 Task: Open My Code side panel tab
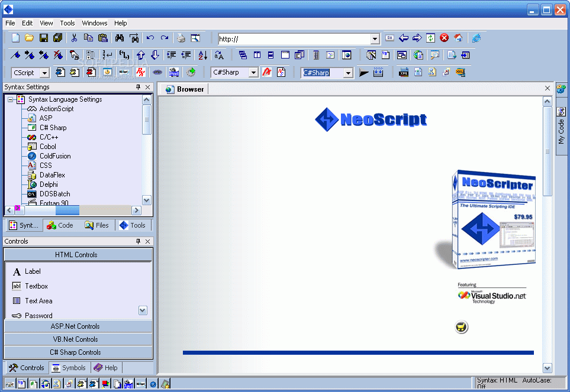[x=561, y=127]
